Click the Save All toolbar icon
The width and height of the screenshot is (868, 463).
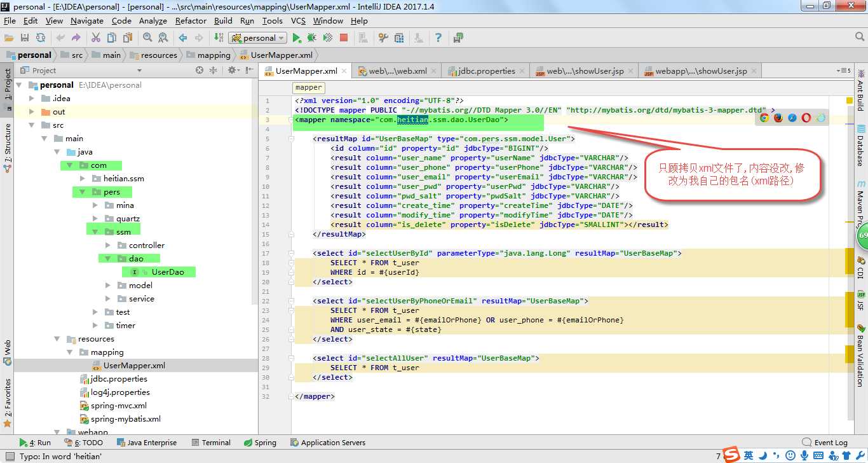pos(25,38)
